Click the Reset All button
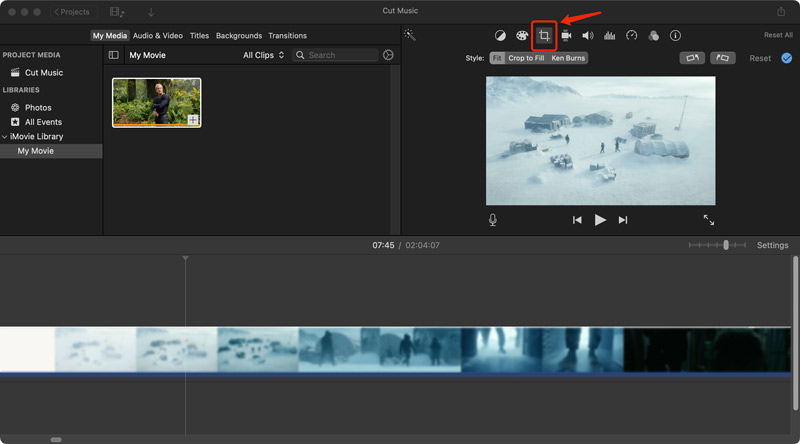Image resolution: width=800 pixels, height=444 pixels. coord(778,35)
